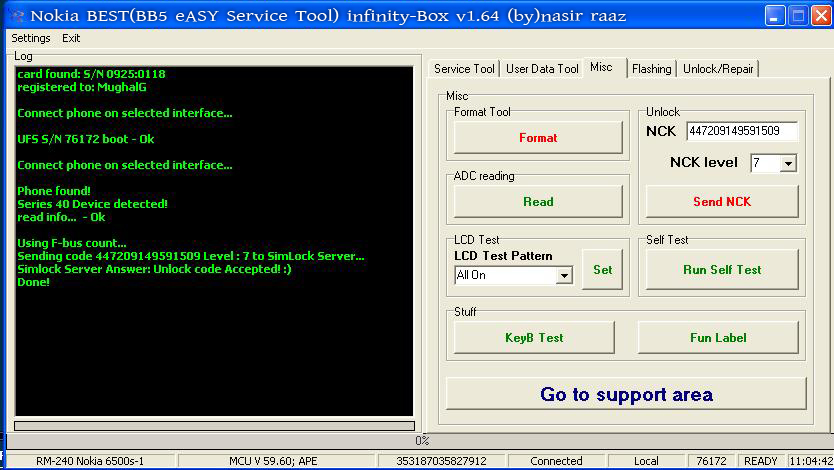Open the Settings menu
The height and width of the screenshot is (470, 834).
(31, 38)
